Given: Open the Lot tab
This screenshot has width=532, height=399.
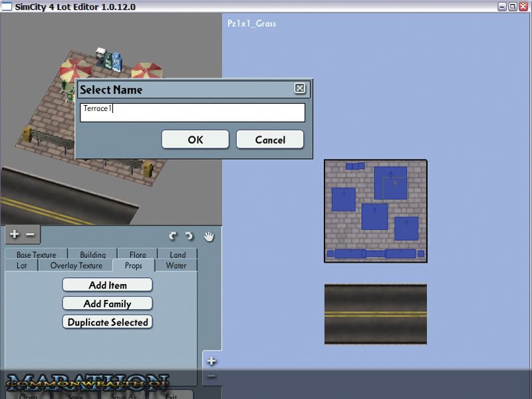Looking at the screenshot, I should pyautogui.click(x=21, y=265).
